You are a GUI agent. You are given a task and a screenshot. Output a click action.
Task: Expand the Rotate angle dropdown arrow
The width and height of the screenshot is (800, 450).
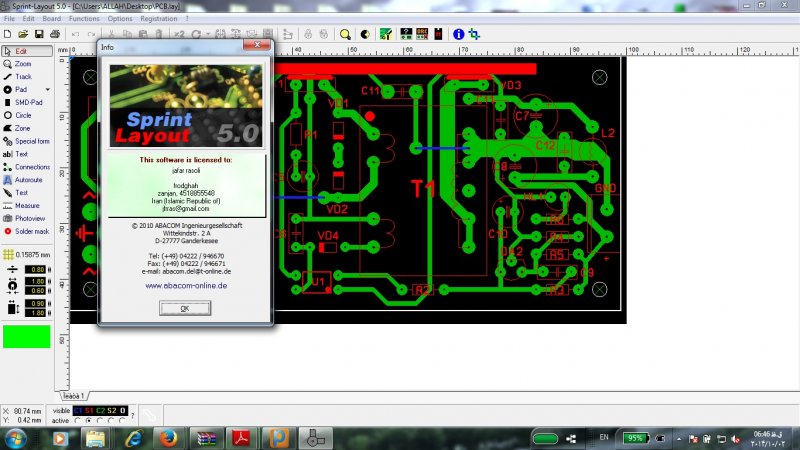tap(208, 34)
